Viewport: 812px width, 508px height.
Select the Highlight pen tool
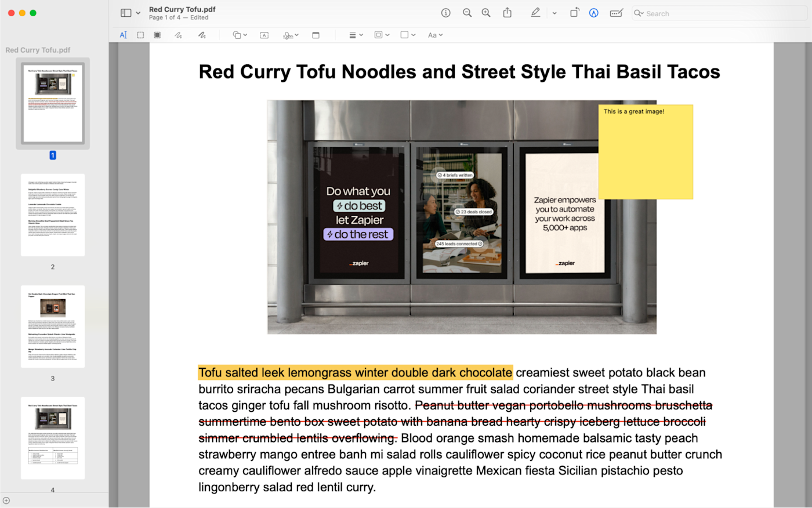tap(535, 13)
